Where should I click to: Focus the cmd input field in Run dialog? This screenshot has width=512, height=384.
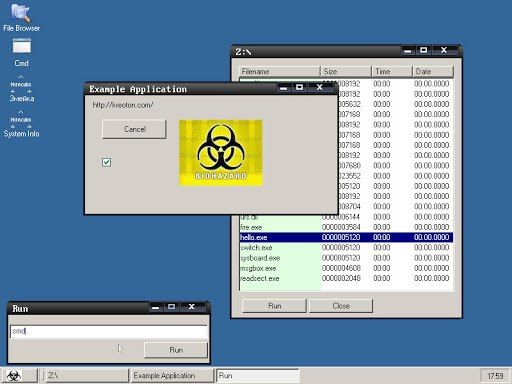coord(109,331)
